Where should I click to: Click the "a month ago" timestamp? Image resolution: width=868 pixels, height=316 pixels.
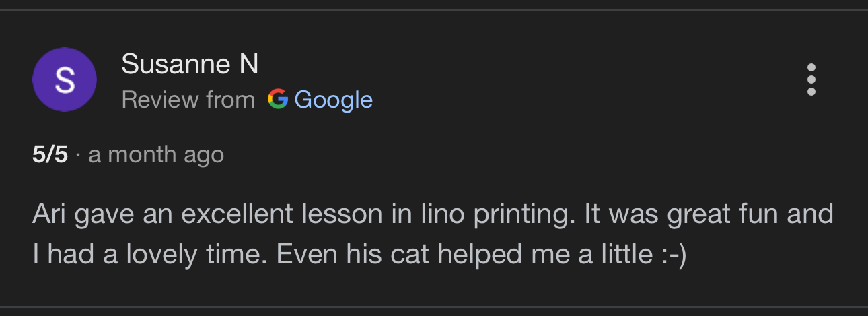[156, 155]
